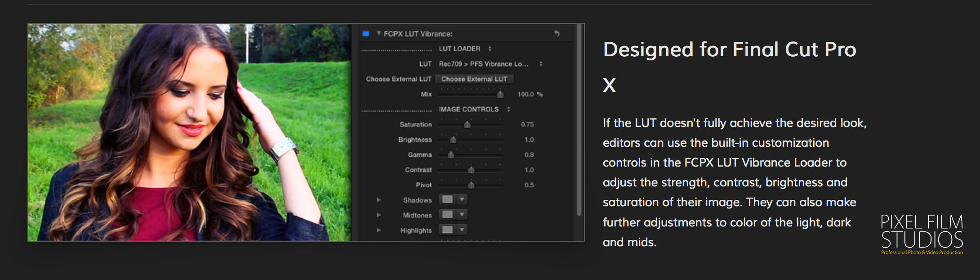Click the Contrast slider handle
The image size is (980, 280).
pos(471,170)
